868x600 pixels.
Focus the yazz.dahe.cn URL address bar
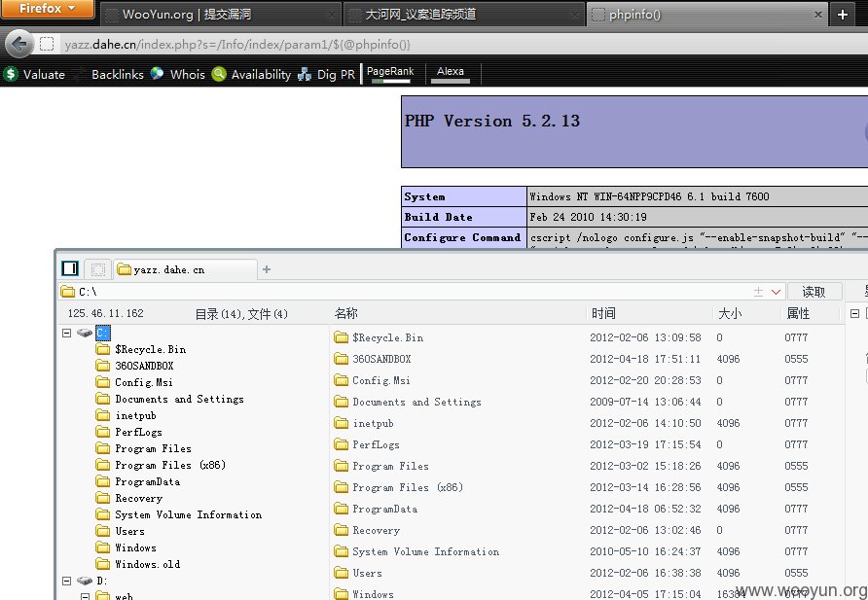point(462,44)
